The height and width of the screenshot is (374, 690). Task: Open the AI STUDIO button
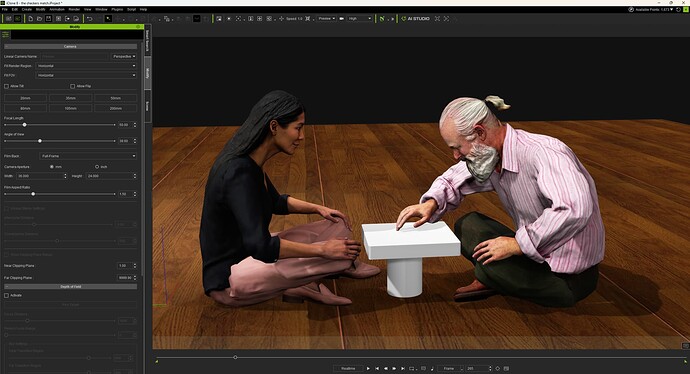[415, 18]
